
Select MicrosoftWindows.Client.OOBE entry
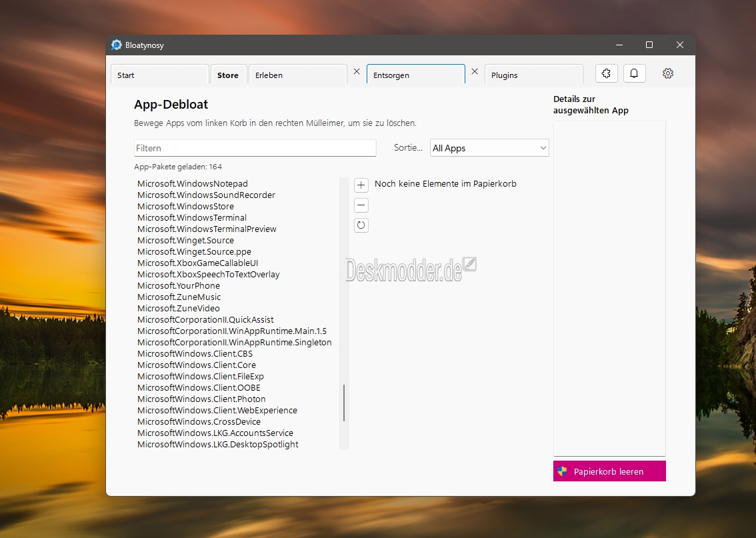click(199, 387)
